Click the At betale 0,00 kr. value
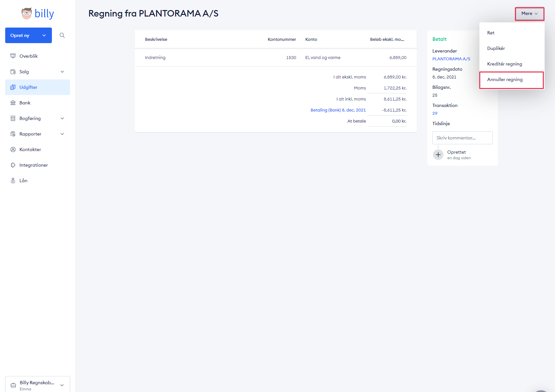 click(399, 121)
